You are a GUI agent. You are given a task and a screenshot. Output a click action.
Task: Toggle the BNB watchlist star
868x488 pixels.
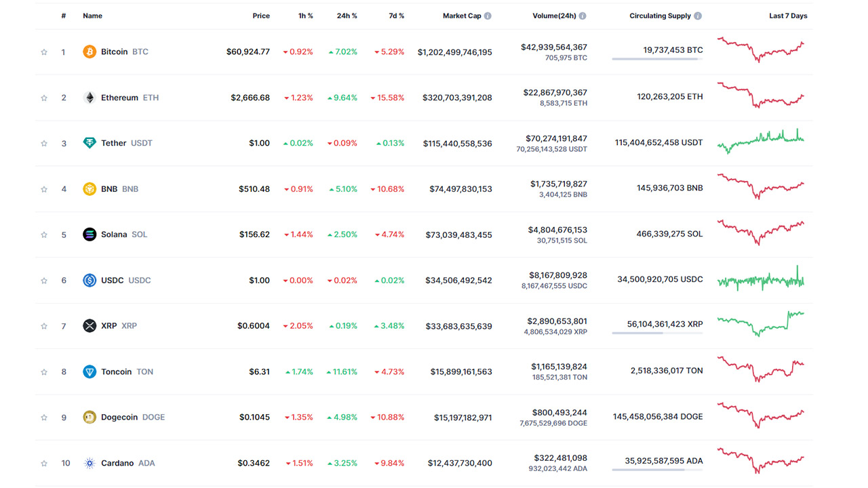pyautogui.click(x=44, y=189)
